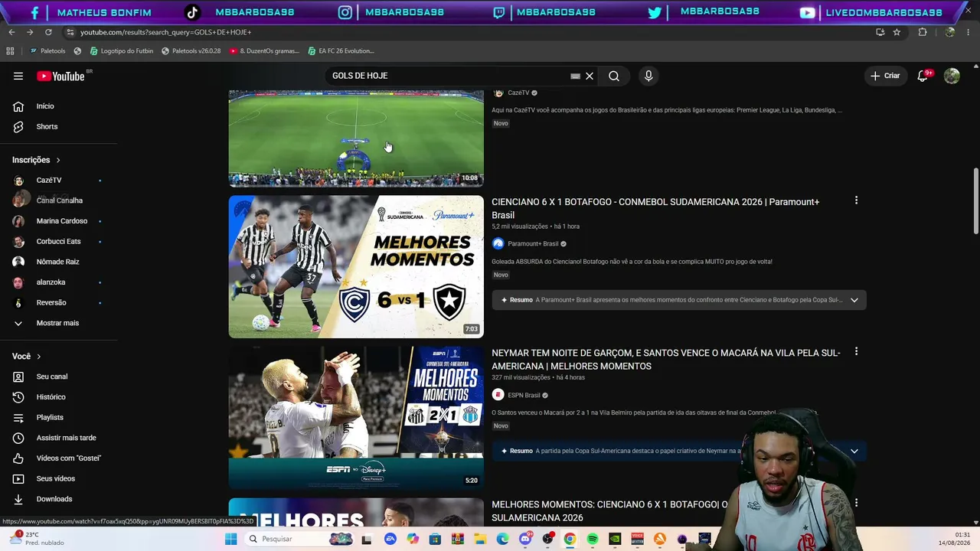The image size is (980, 551).
Task: Open the alanzoka subscription
Action: [x=51, y=282]
